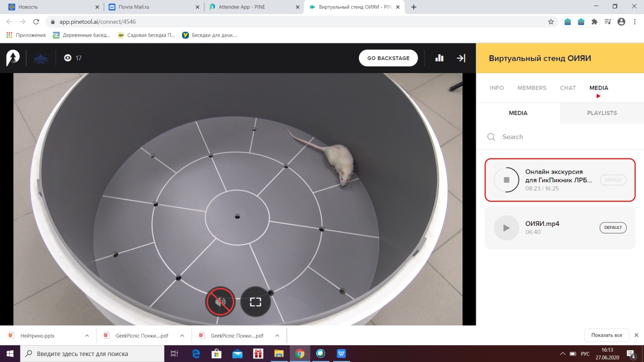Enter fullscreen mode for the video
This screenshot has height=362, width=644.
pyautogui.click(x=255, y=302)
